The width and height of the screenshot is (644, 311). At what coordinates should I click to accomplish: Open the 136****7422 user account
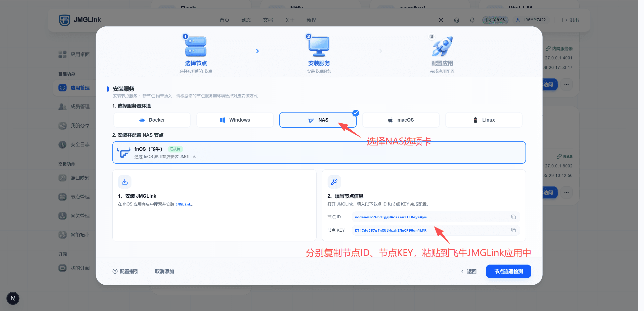pyautogui.click(x=531, y=20)
